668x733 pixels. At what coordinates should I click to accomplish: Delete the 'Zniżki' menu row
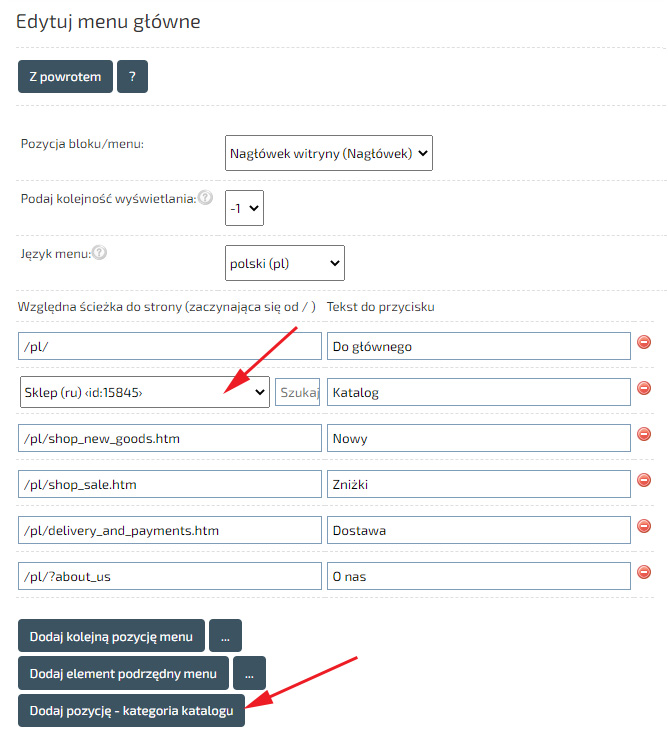coord(644,481)
